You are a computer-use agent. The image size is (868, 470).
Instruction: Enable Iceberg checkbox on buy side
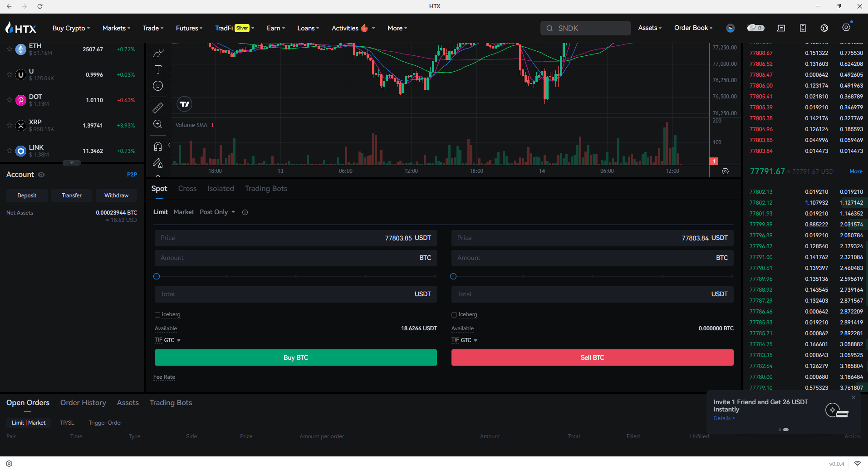(157, 315)
